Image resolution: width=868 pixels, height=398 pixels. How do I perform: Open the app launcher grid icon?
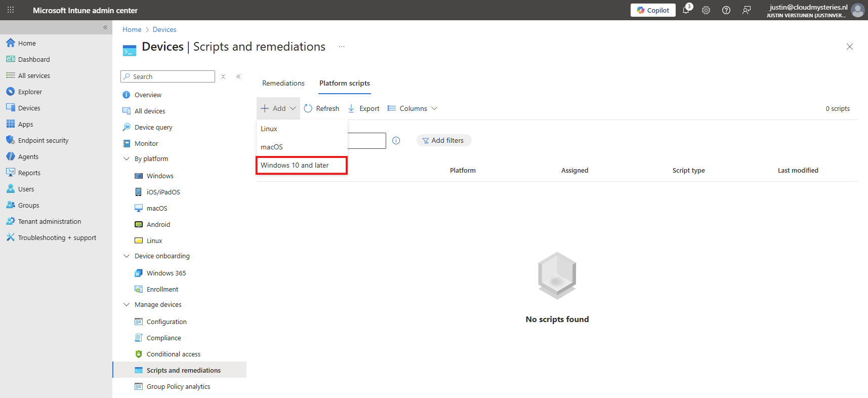coord(11,10)
